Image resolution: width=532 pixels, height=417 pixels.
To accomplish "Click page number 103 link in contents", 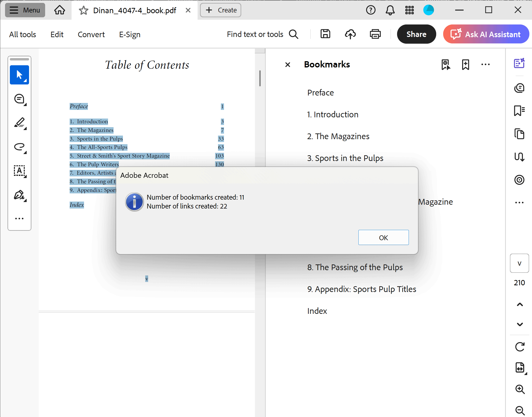I will pyautogui.click(x=219, y=156).
